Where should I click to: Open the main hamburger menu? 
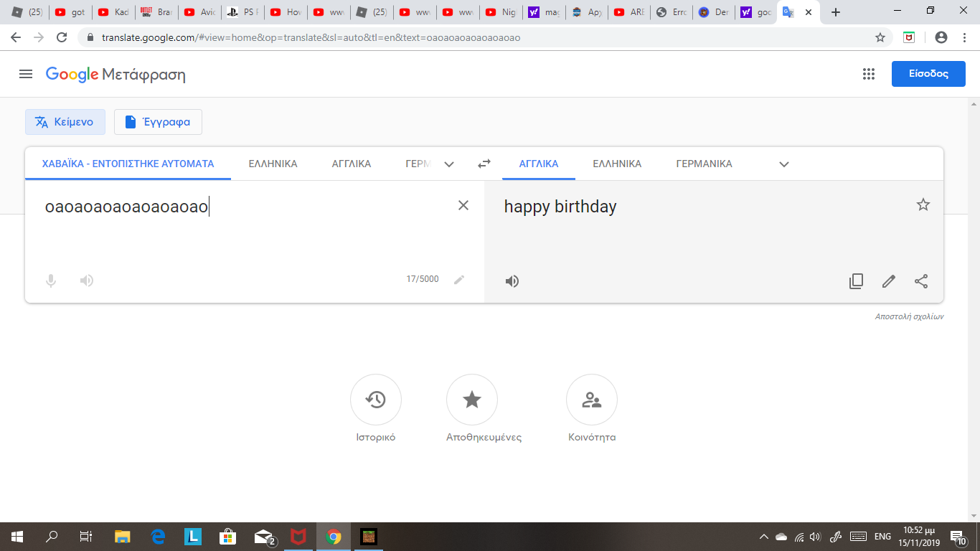pyautogui.click(x=26, y=74)
